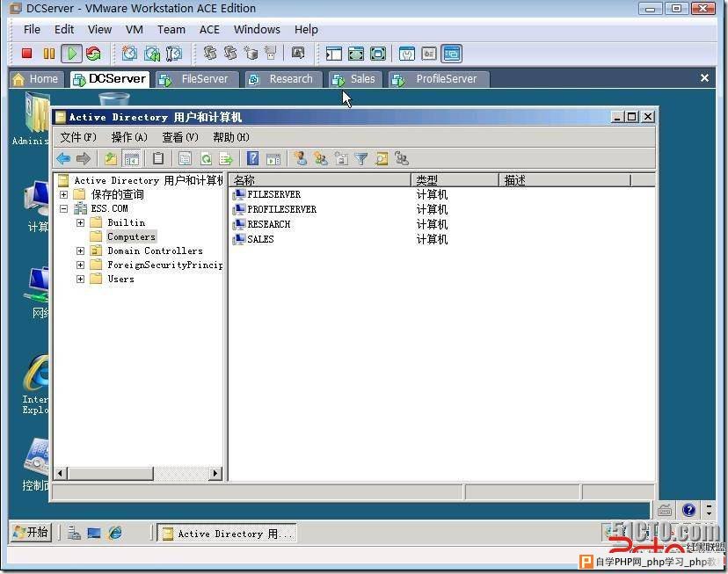
Task: Switch to the FileServer VM tab
Action: [x=197, y=79]
